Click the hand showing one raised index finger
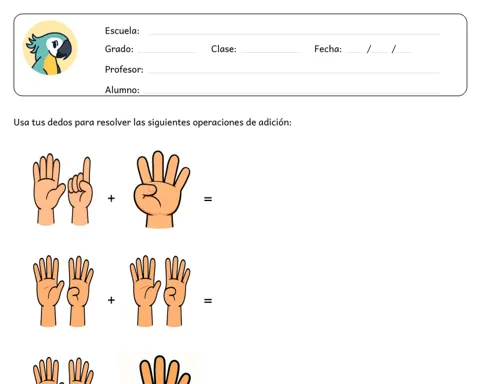480x384 pixels. pyautogui.click(x=80, y=191)
